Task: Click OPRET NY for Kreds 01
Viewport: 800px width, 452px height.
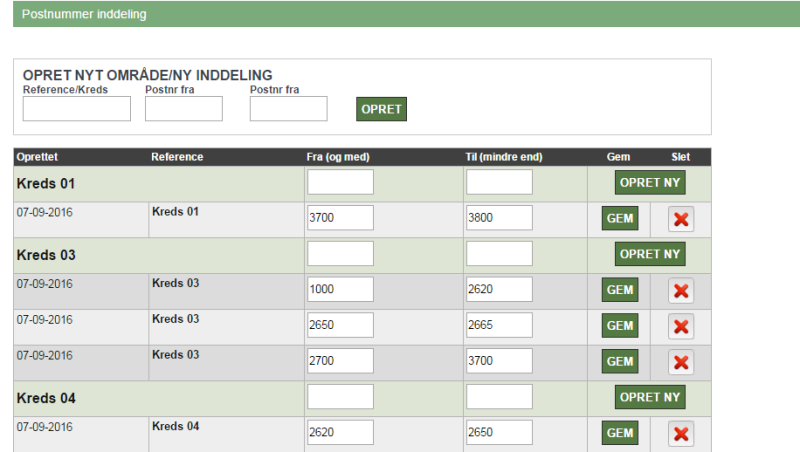Action: point(649,183)
